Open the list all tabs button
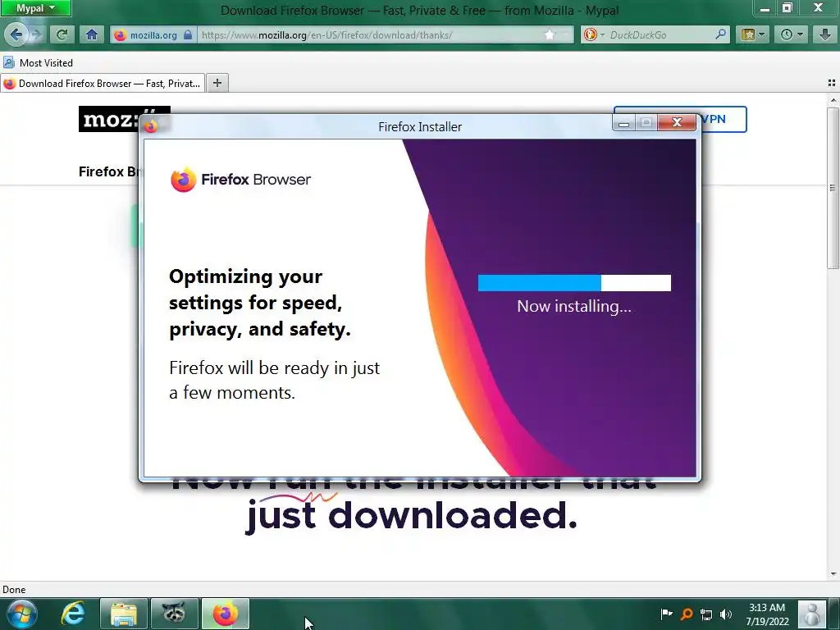 [832, 83]
